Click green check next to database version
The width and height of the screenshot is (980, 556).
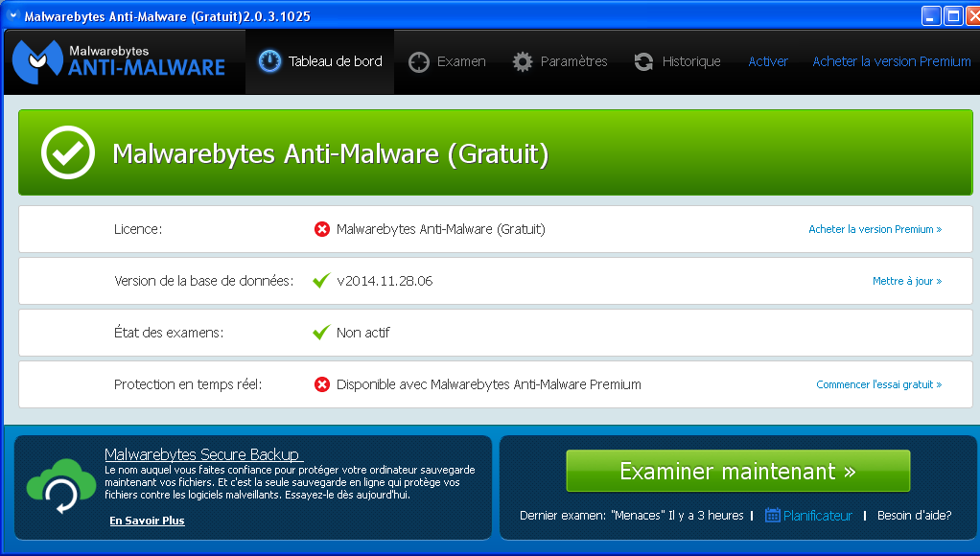point(321,281)
